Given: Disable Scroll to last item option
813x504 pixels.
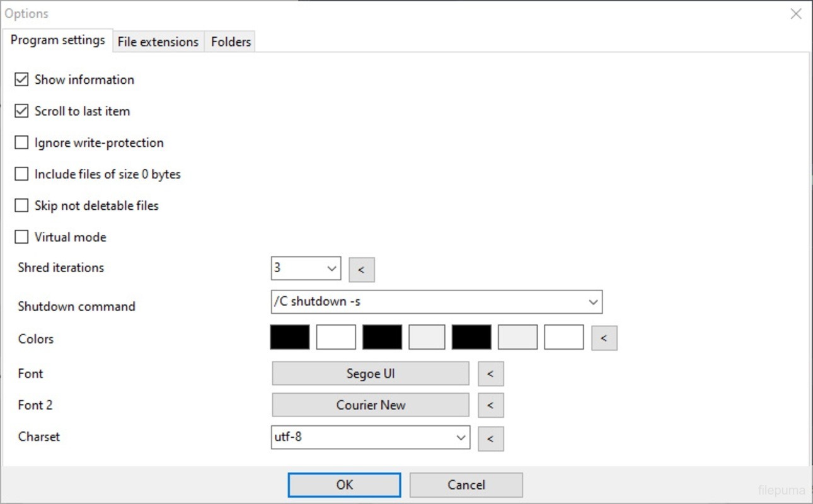Looking at the screenshot, I should coord(22,111).
